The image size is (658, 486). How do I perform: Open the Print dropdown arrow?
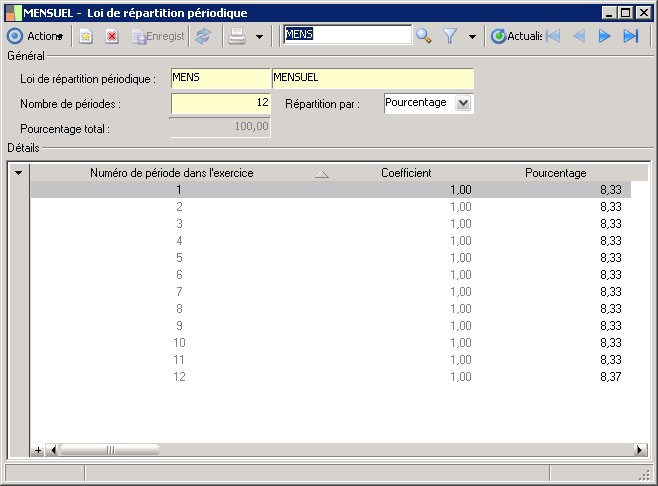tap(259, 36)
